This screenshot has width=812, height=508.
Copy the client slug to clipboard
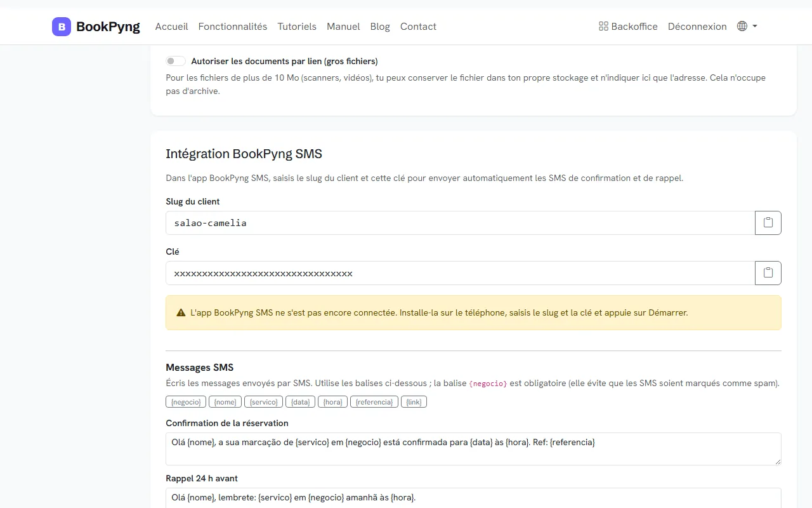click(768, 223)
